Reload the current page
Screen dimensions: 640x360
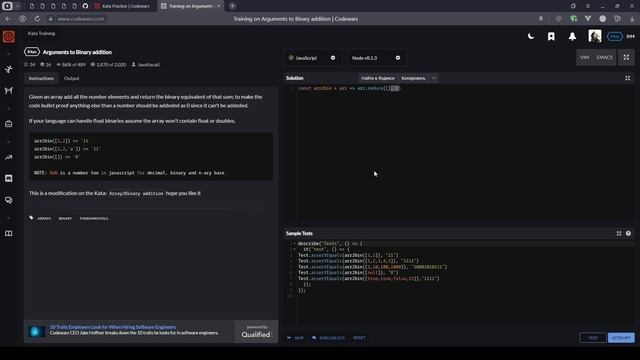37,19
